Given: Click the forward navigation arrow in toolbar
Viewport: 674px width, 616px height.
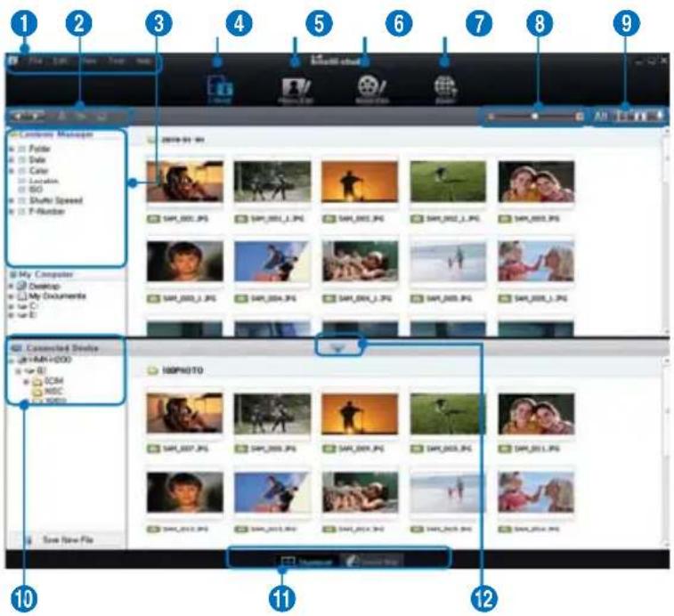Looking at the screenshot, I should 37,116.
